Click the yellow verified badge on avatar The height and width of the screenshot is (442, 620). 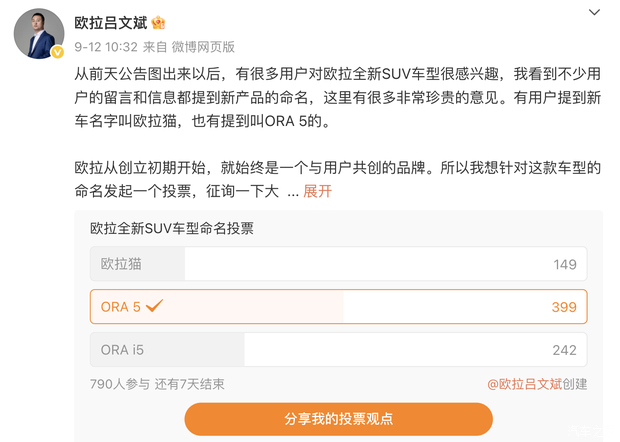coord(58,51)
